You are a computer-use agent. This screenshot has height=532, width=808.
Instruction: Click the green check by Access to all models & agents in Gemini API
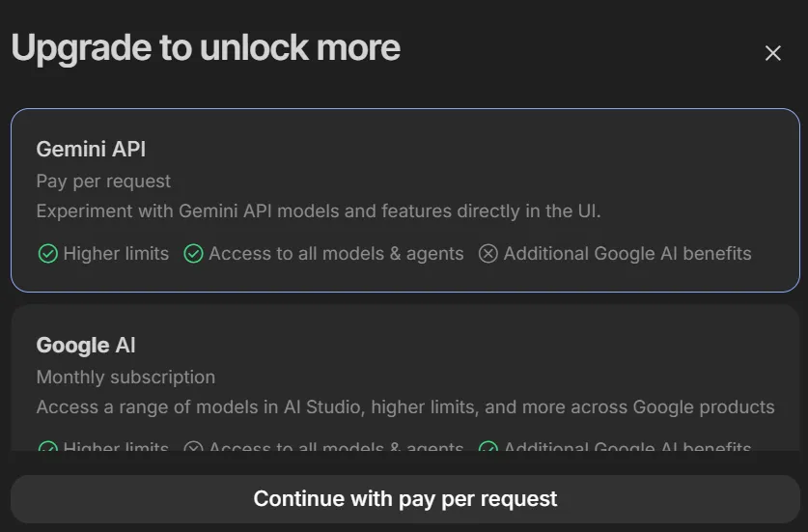pyautogui.click(x=193, y=254)
